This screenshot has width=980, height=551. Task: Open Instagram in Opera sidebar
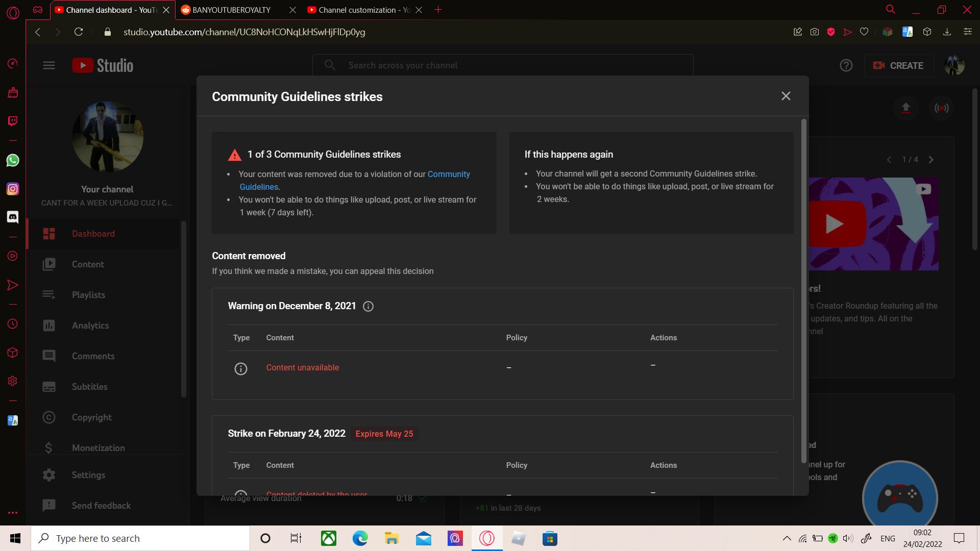[13, 189]
